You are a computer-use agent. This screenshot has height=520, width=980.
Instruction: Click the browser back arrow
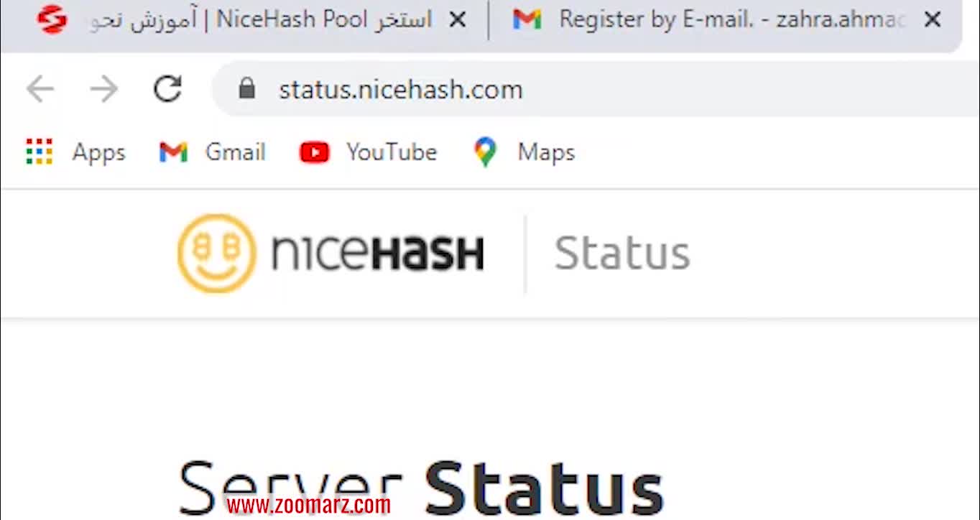[x=40, y=89]
